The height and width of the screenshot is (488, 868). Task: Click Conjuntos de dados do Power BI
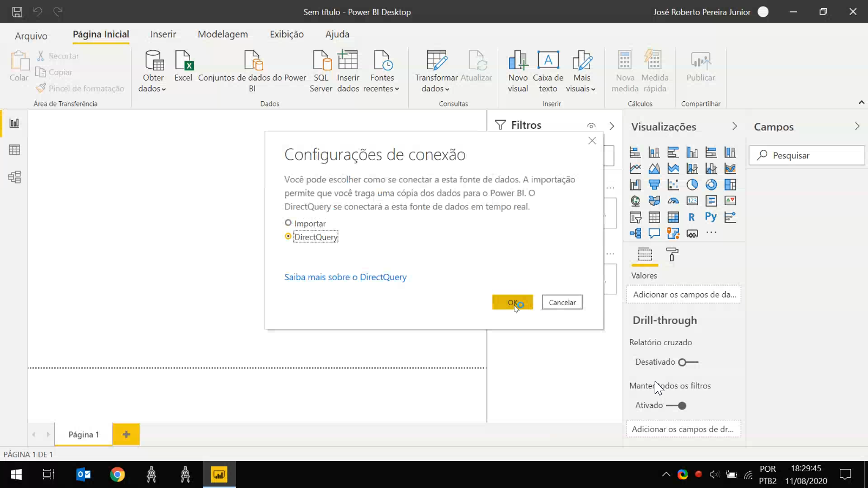click(x=252, y=71)
